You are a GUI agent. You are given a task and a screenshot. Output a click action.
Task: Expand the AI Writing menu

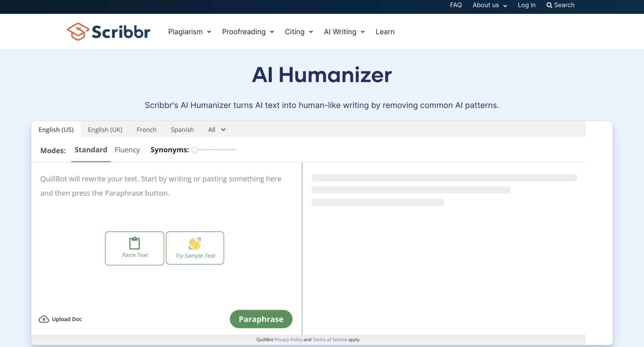coord(344,32)
